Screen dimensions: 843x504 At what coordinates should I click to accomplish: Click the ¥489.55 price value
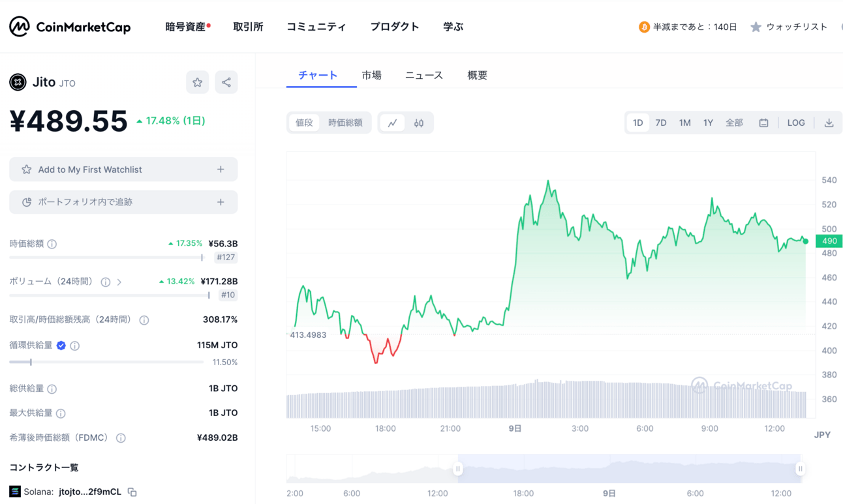click(x=69, y=121)
